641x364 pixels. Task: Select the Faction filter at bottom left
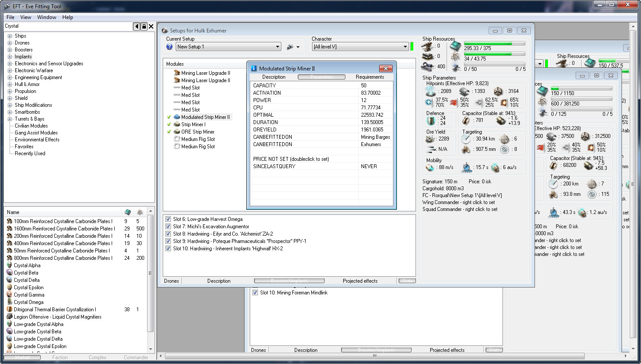pos(60,358)
